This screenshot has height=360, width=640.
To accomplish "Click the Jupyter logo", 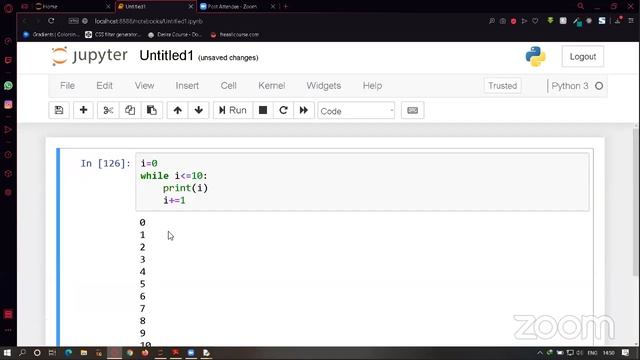I will pos(90,56).
